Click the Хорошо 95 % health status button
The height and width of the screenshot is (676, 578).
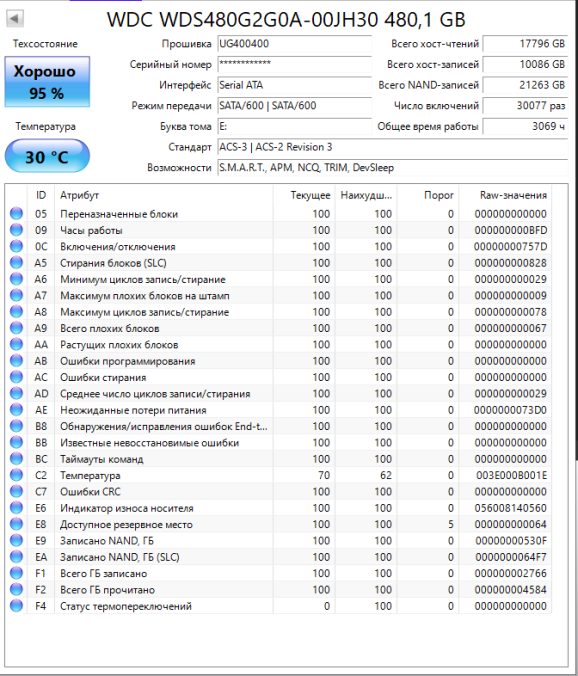tap(47, 81)
